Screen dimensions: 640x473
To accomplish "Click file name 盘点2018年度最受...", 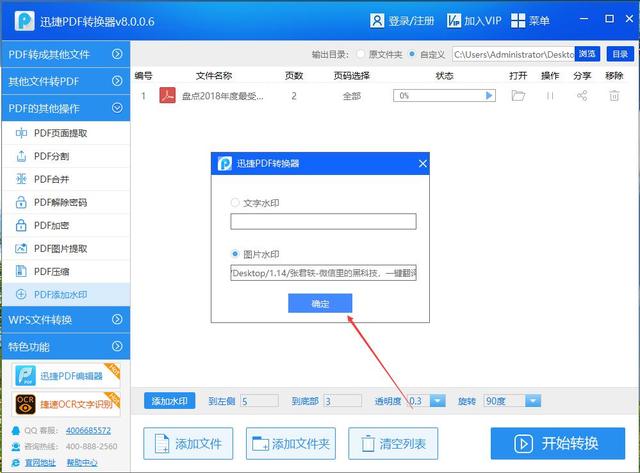I will pos(223,96).
